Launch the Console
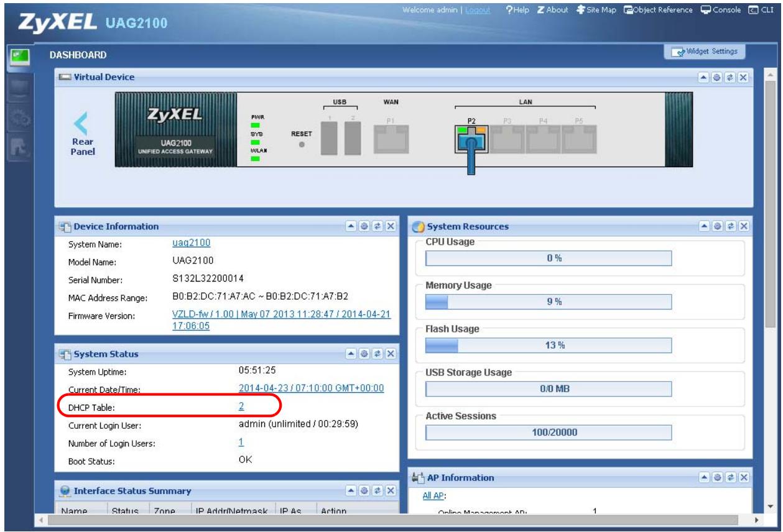783x532 pixels. pyautogui.click(x=721, y=9)
